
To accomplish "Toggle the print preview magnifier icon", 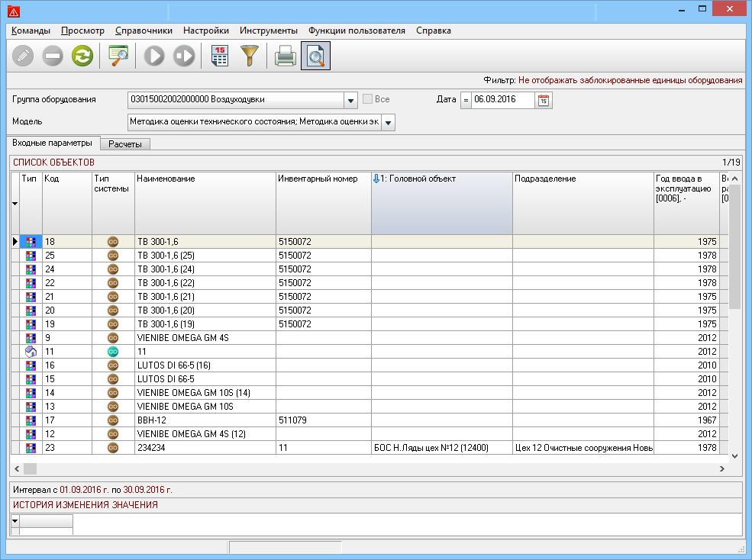I will point(315,56).
